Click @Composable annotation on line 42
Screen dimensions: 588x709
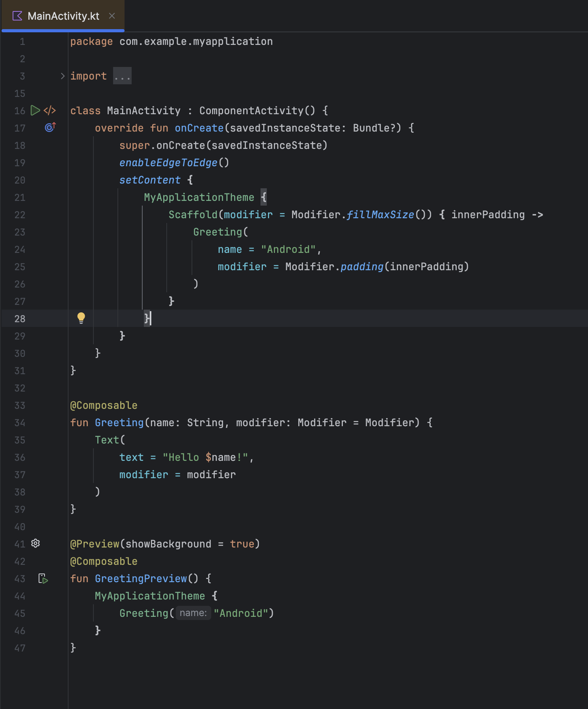pyautogui.click(x=104, y=561)
